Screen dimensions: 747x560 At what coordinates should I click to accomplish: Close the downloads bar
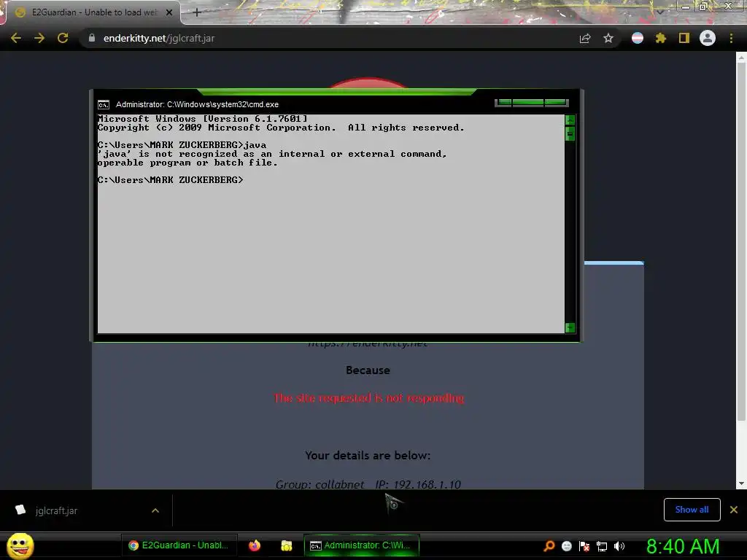[x=734, y=510]
